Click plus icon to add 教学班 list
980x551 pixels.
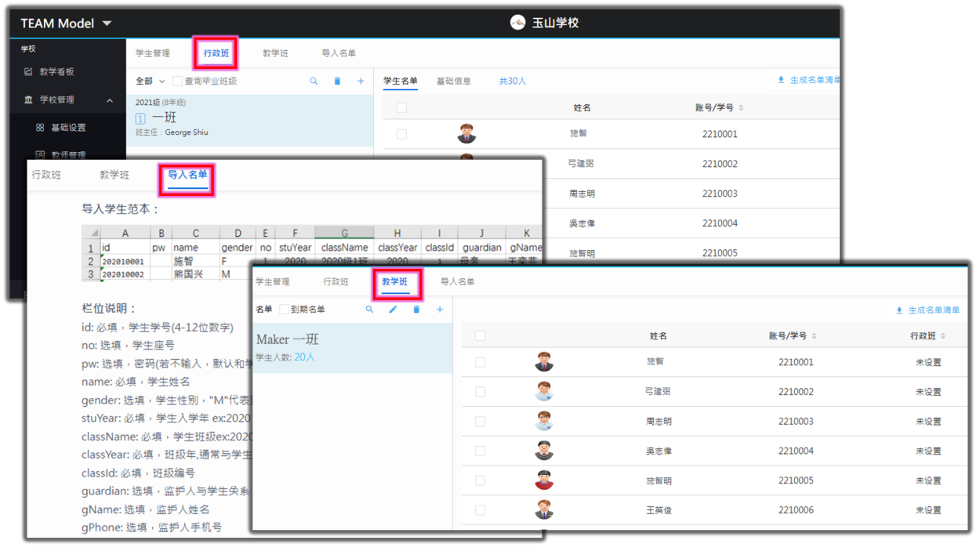pyautogui.click(x=440, y=310)
